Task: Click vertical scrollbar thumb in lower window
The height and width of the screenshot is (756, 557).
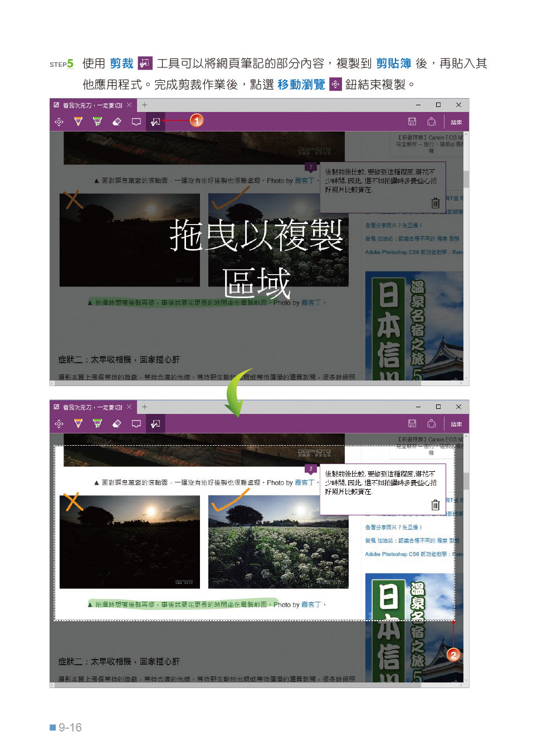Action: pos(466,480)
